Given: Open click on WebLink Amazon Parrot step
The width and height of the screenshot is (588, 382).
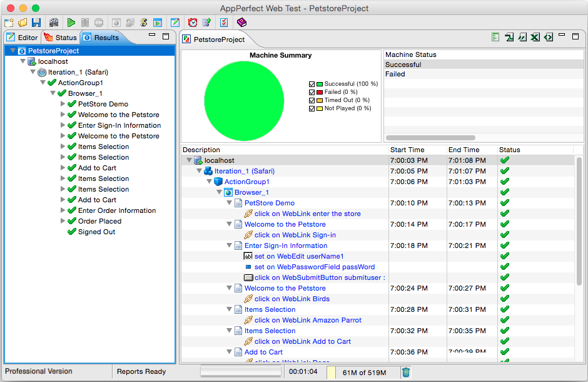Looking at the screenshot, I should (x=308, y=320).
